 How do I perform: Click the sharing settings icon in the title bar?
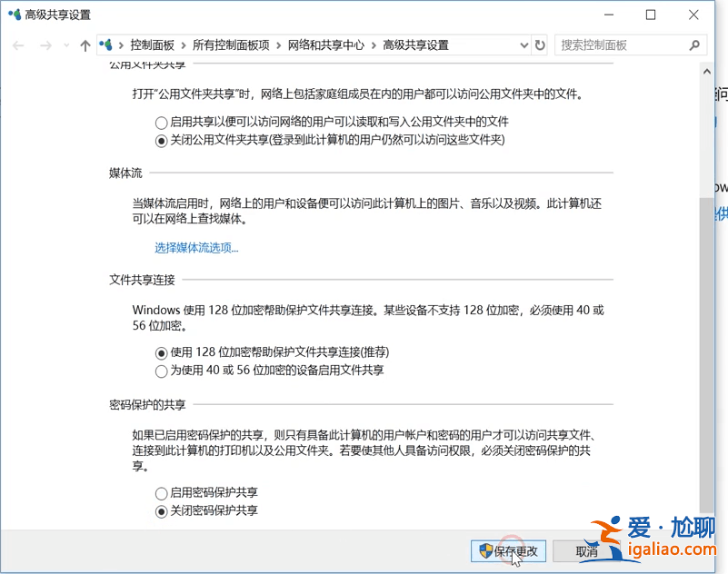pyautogui.click(x=13, y=15)
